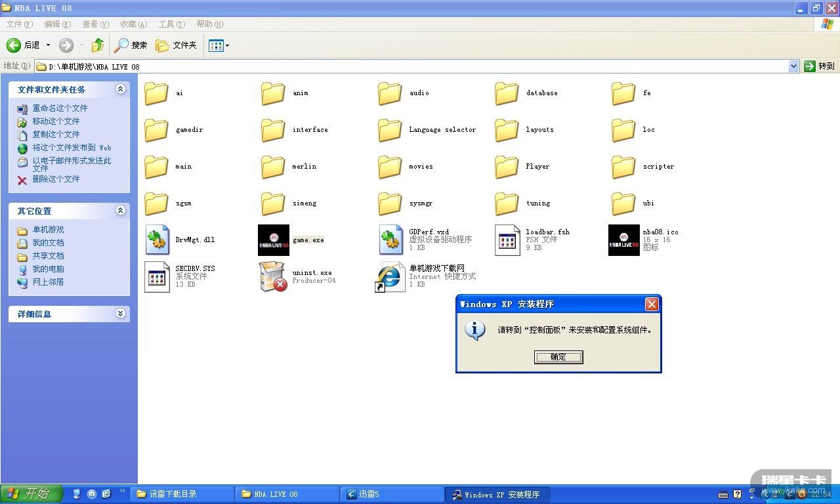Select the DrvMgt.dll file icon
Image resolution: width=840 pixels, height=504 pixels.
tap(157, 240)
